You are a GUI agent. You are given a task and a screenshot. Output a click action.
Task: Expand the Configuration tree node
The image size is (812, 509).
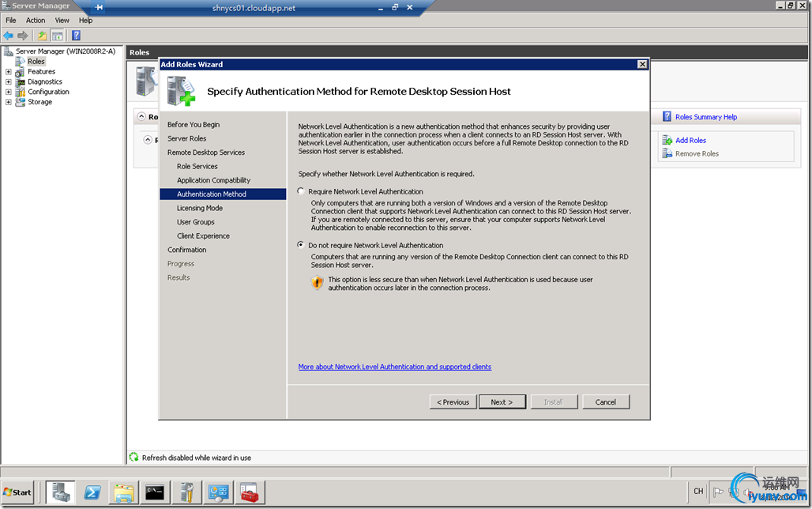8,92
